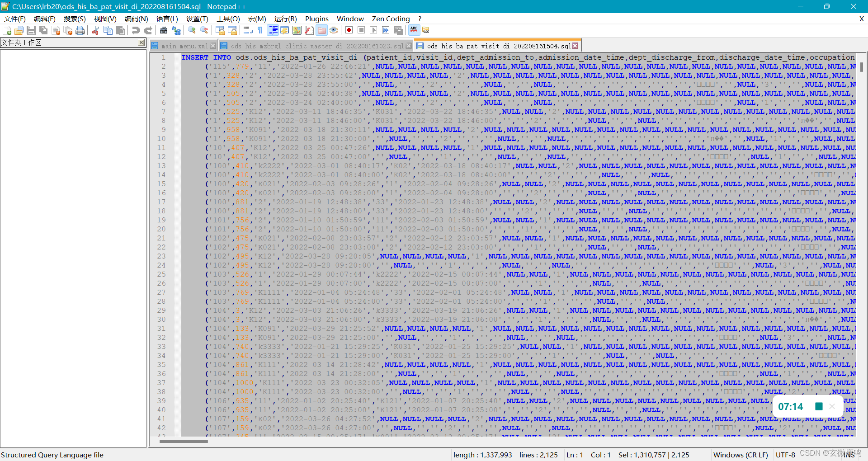
Task: Run the macro multiple times
Action: [x=386, y=30]
